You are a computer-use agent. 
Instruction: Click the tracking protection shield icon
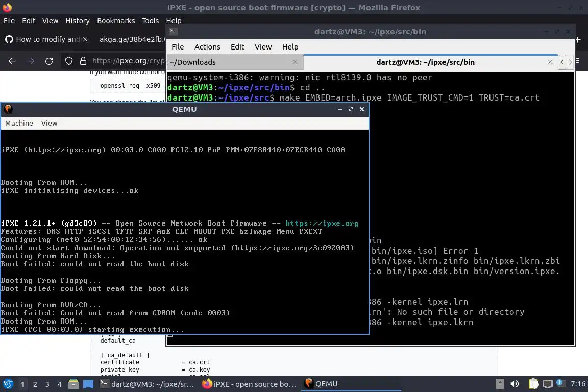click(x=68, y=61)
